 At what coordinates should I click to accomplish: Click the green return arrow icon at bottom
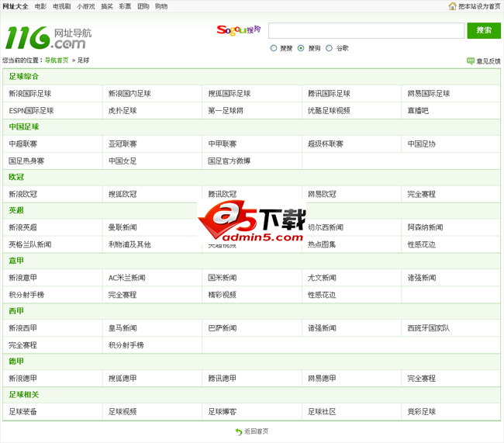click(x=239, y=431)
